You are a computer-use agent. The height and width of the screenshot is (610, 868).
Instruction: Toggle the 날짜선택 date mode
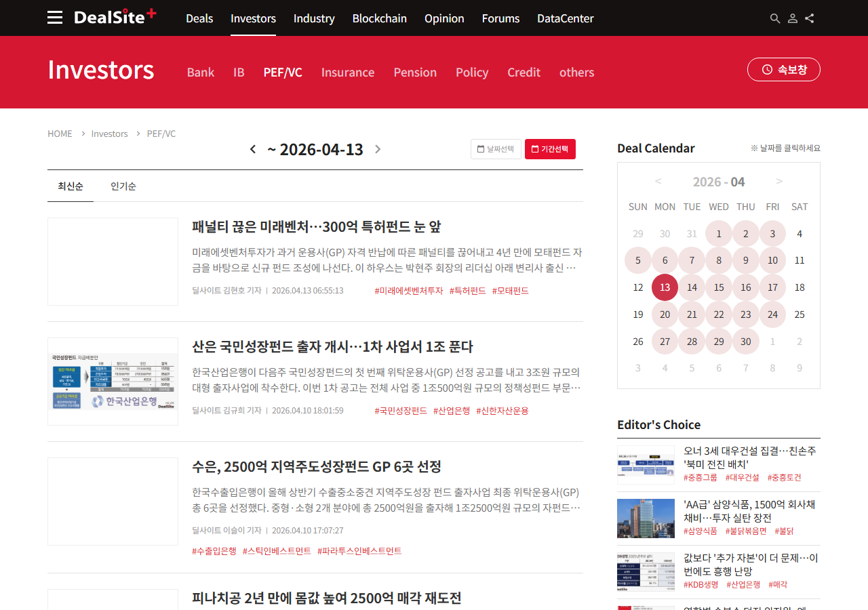[x=496, y=149]
